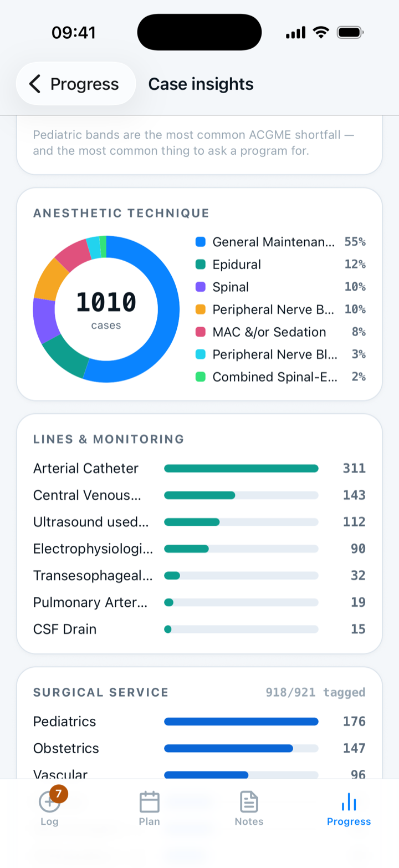399x868 pixels.
Task: Select the Progress bar chart icon
Action: click(349, 801)
